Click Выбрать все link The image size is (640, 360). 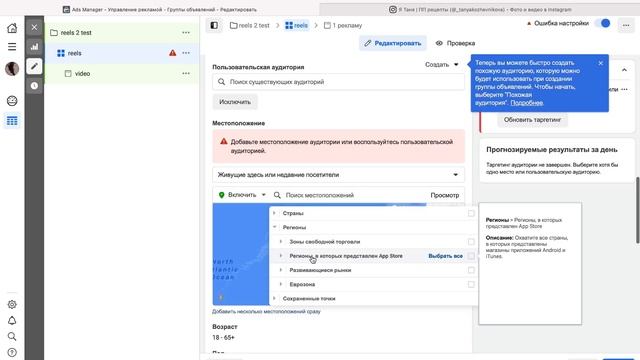tap(445, 256)
